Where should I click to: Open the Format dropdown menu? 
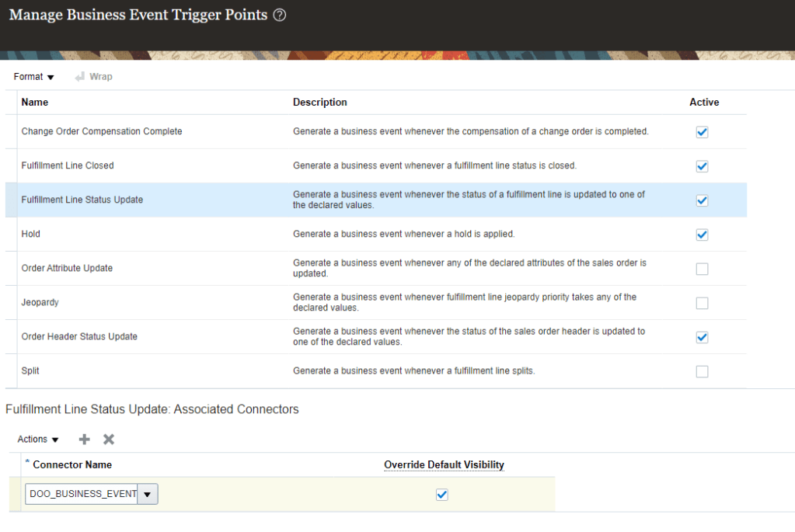(x=34, y=77)
